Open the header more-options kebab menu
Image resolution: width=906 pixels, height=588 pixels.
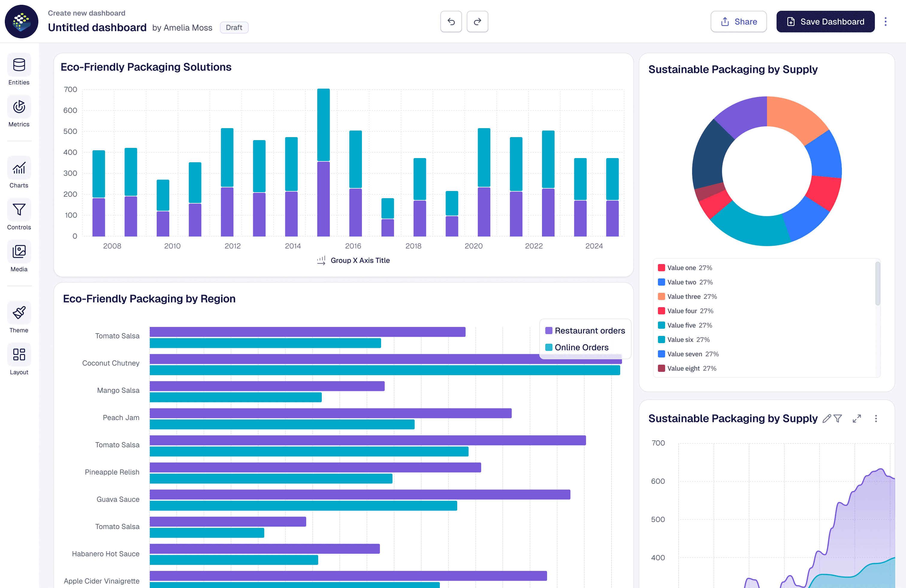click(885, 22)
